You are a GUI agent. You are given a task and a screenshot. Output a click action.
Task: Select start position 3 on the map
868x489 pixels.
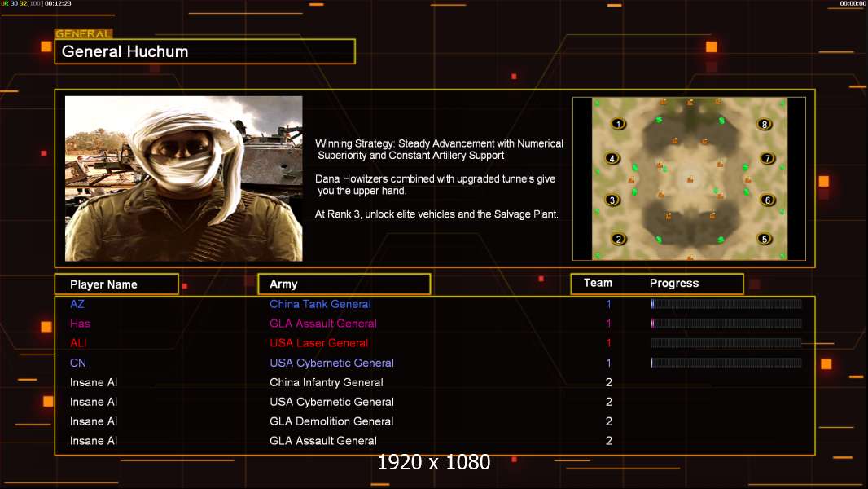(612, 200)
